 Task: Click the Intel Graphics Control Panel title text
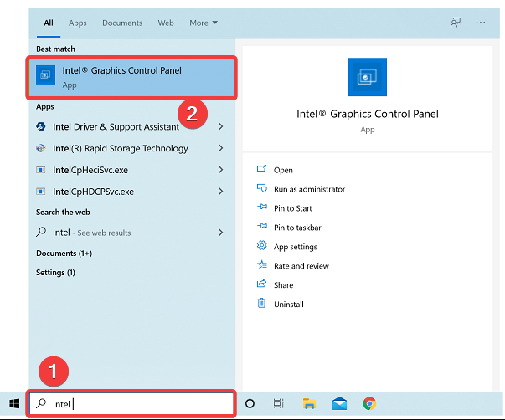pyautogui.click(x=368, y=114)
